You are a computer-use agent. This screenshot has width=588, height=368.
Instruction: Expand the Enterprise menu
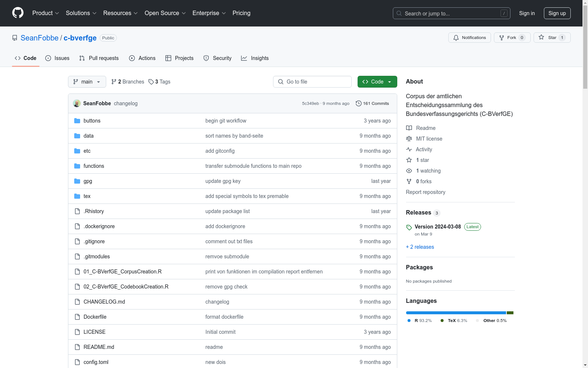point(209,13)
